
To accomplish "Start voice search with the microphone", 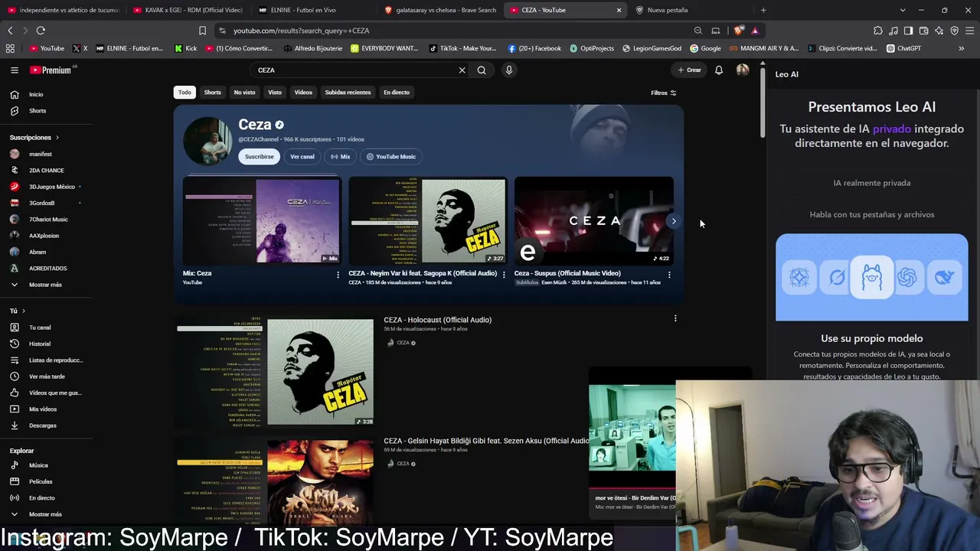I will coord(508,70).
